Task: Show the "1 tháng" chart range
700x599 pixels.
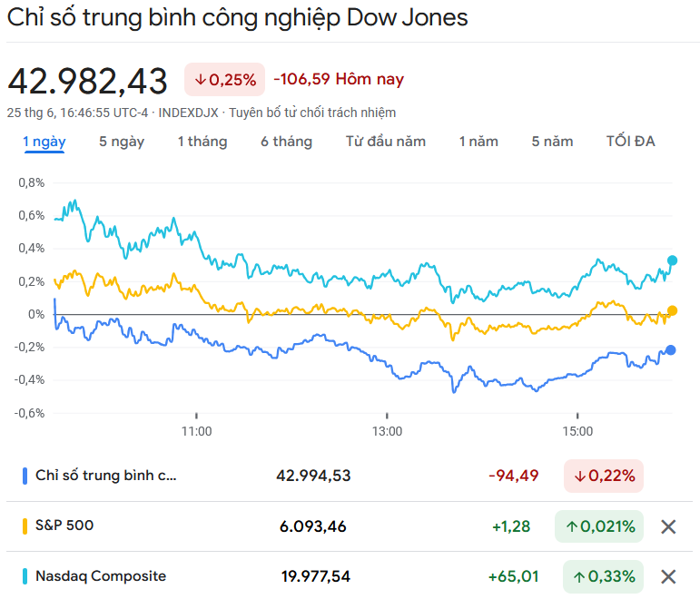Action: pos(202,142)
